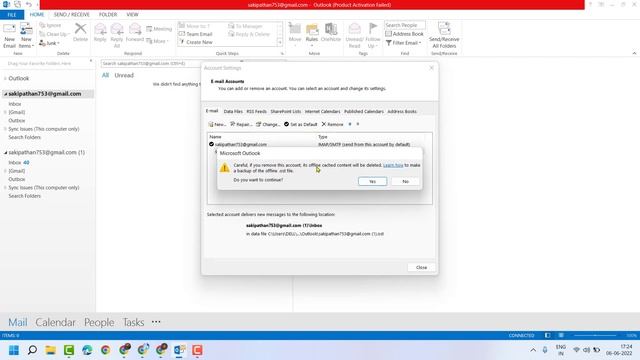This screenshot has height=360, width=640.
Task: Open the Filter Email dropdown
Action: [403, 43]
